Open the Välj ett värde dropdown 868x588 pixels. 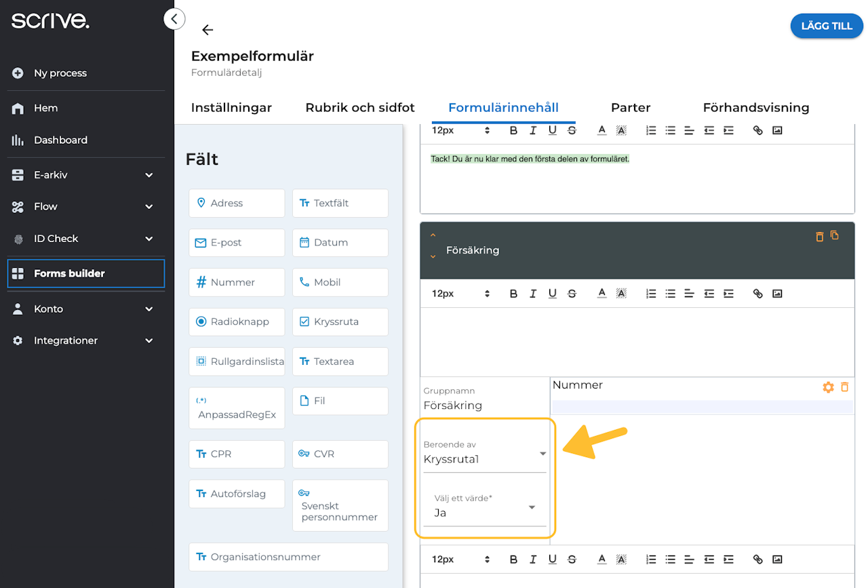[x=485, y=507]
